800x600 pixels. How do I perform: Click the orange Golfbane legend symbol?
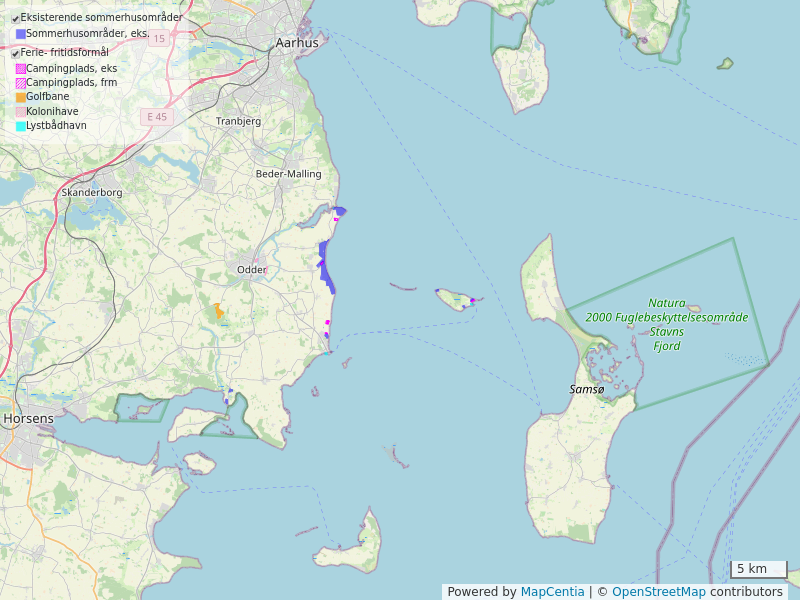click(x=20, y=97)
